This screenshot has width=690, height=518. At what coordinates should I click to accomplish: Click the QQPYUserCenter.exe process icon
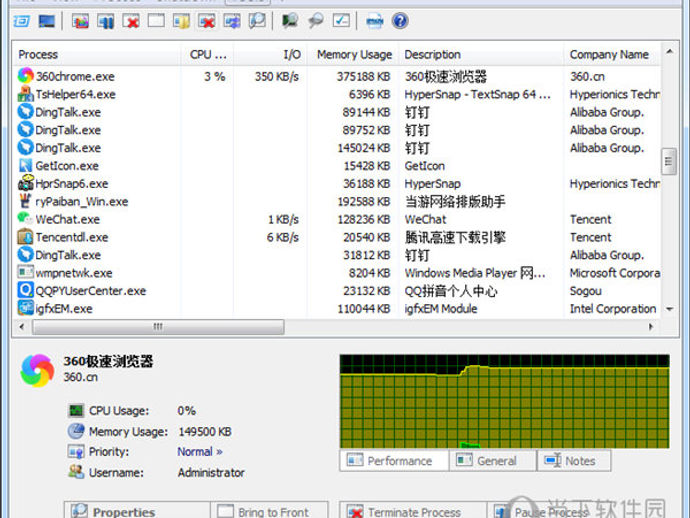click(26, 290)
